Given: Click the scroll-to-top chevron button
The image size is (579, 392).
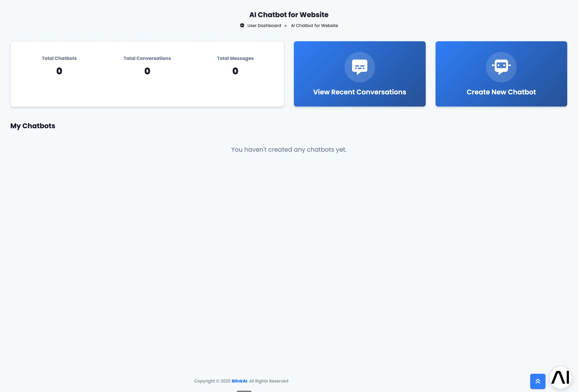Looking at the screenshot, I should point(537,381).
